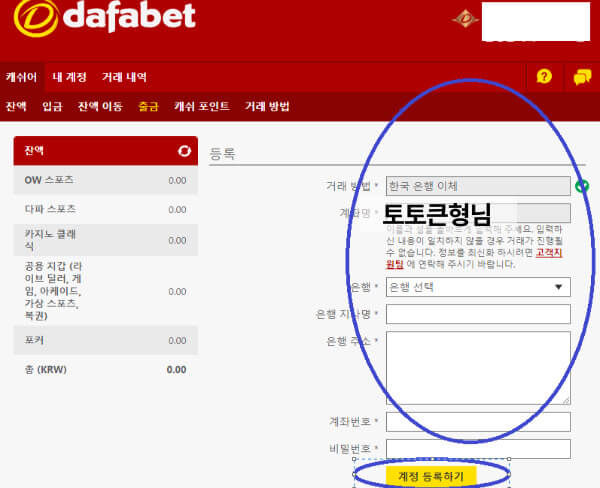The image size is (600, 488).
Task: Open the live chat bubbles icon
Action: tap(582, 77)
